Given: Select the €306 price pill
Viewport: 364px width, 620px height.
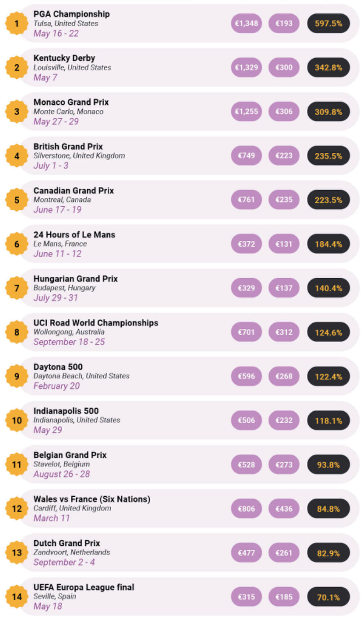Looking at the screenshot, I should click(x=284, y=111).
